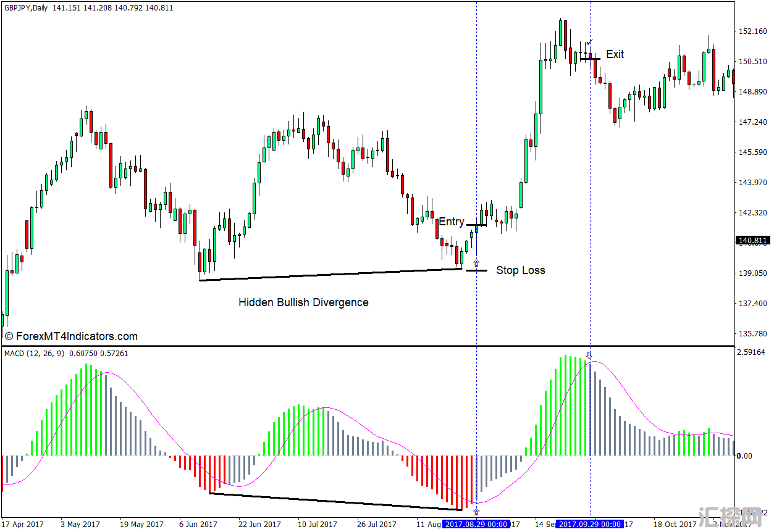Click the up arrow below the entry candle
774x532 pixels.
pyautogui.click(x=476, y=263)
